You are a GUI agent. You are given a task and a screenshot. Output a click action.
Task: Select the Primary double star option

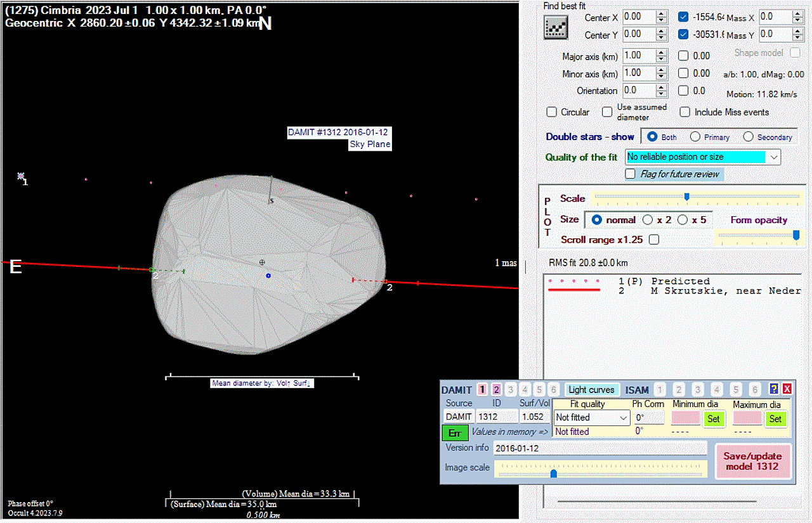click(695, 137)
